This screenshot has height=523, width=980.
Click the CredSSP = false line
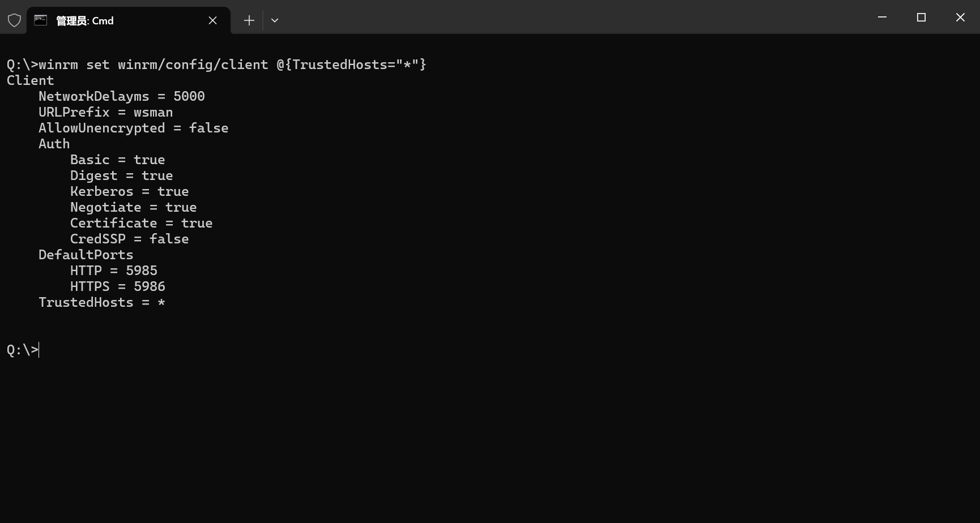[130, 239]
